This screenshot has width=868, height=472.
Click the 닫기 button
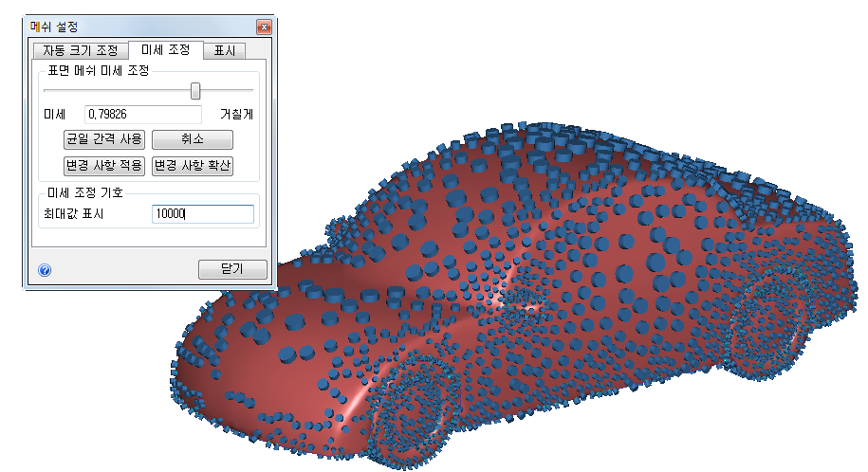pos(232,269)
